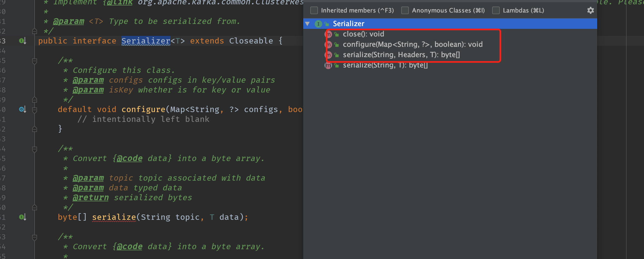This screenshot has width=644, height=259.
Task: Collapse the Serializer tree node arrow
Action: pos(308,24)
